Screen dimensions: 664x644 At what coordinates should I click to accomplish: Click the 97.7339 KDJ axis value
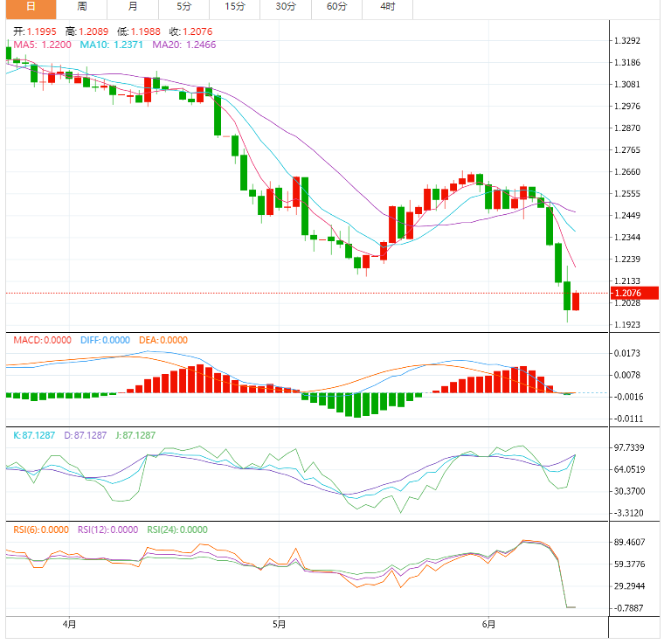point(629,447)
